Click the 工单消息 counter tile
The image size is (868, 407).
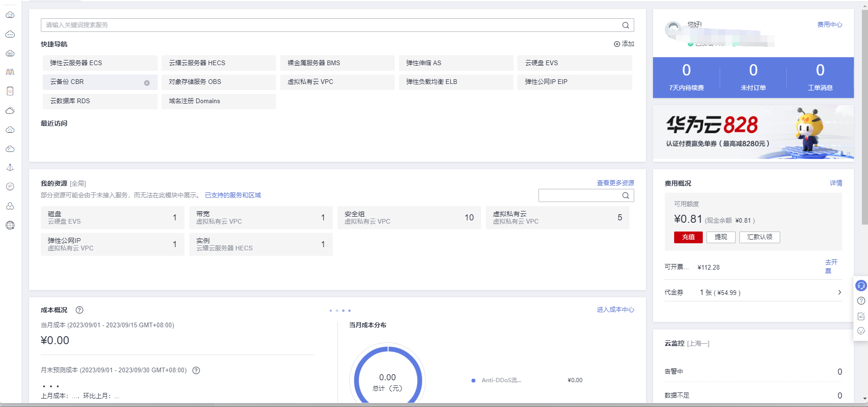coord(820,77)
